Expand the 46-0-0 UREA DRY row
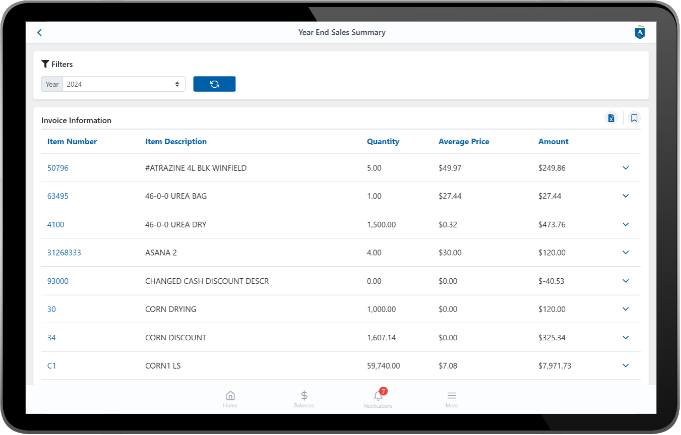 point(626,224)
